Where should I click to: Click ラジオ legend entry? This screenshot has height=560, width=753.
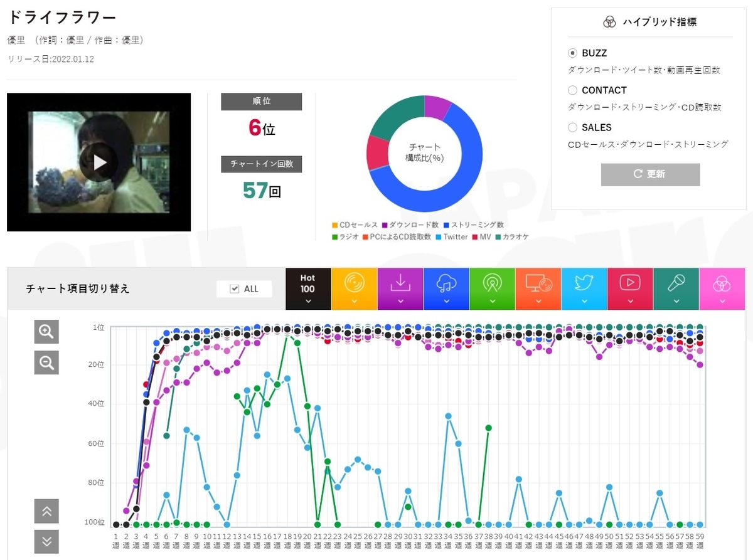346,237
